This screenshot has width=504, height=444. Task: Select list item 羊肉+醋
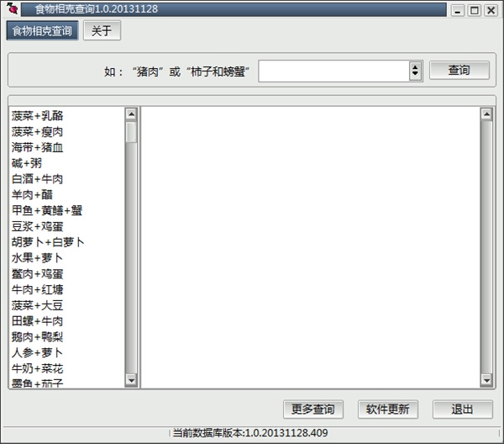[32, 194]
